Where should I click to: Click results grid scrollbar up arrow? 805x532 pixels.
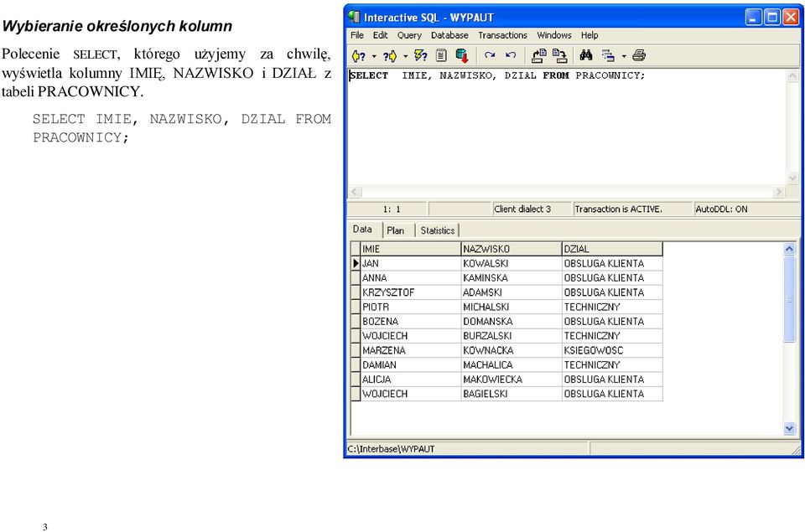pos(789,249)
